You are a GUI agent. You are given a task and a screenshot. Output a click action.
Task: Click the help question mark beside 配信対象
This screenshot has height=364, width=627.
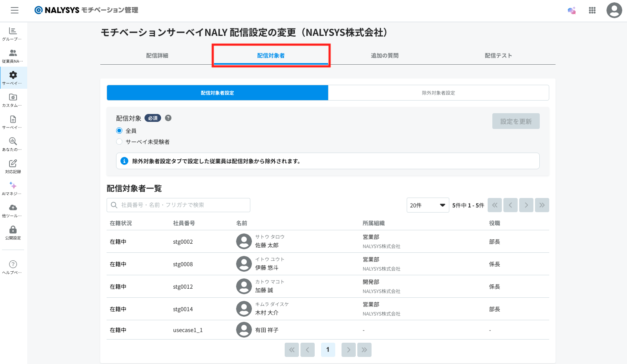click(168, 118)
